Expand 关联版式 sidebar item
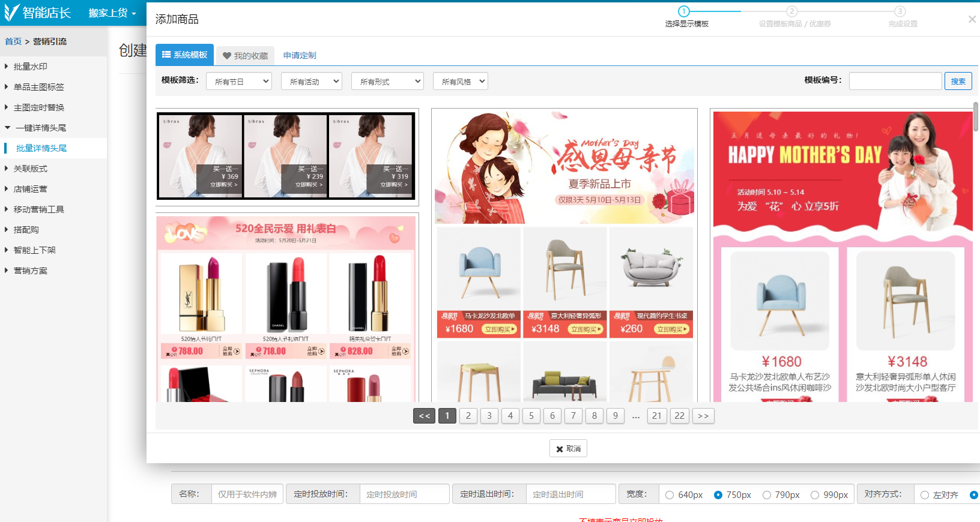This screenshot has height=522, width=980. 30,169
